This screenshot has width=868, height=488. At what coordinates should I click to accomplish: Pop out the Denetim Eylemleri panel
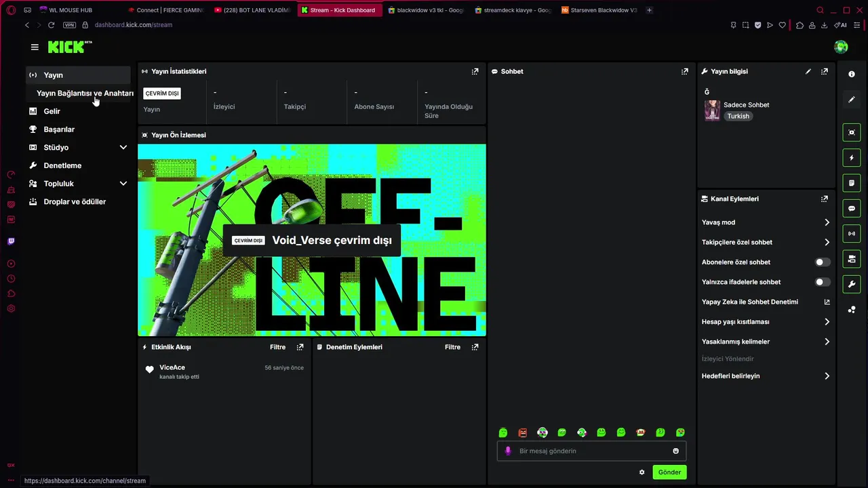click(x=475, y=347)
